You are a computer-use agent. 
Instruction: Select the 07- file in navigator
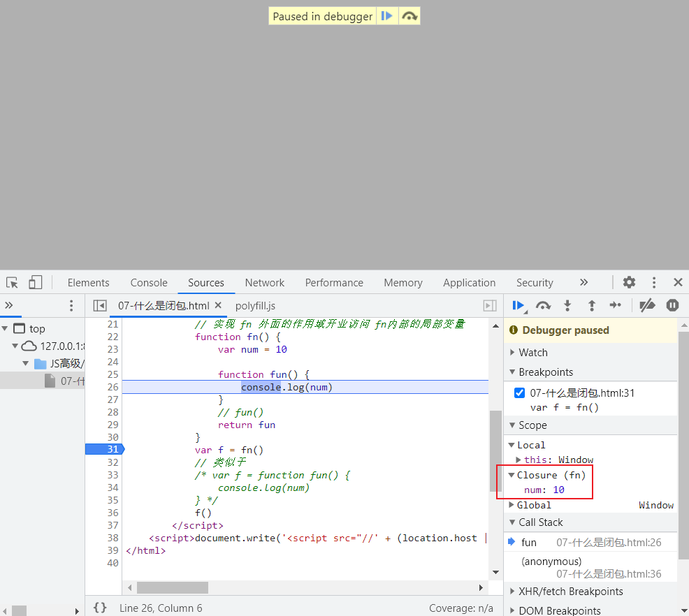(65, 381)
